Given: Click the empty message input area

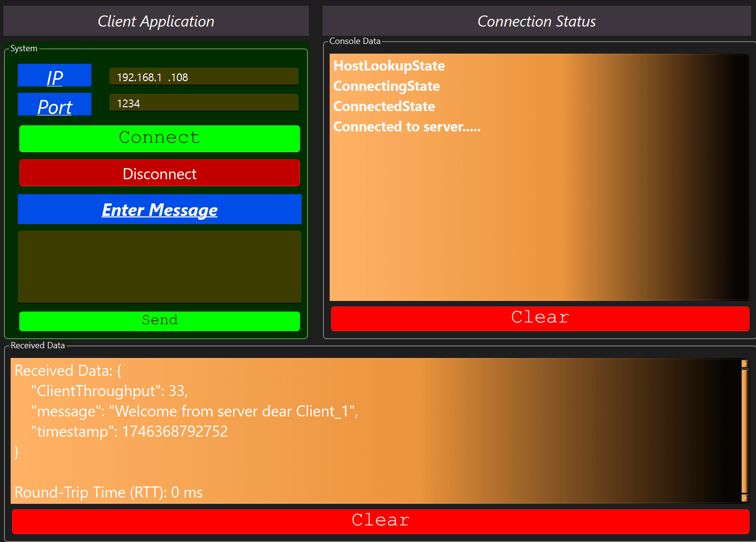Looking at the screenshot, I should coord(160,266).
